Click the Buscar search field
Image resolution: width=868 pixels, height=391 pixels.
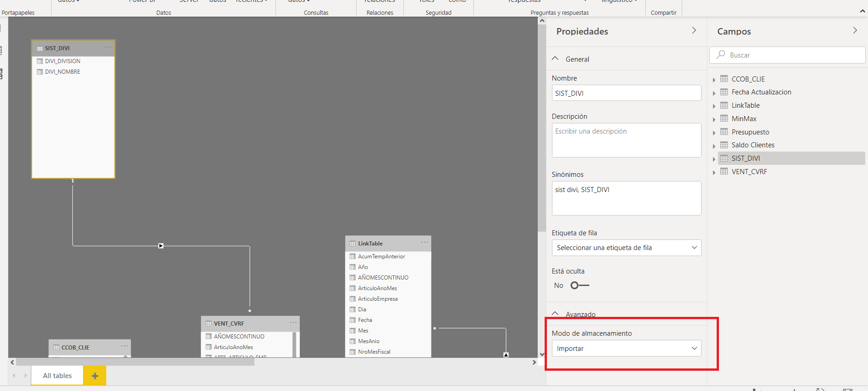pos(788,55)
